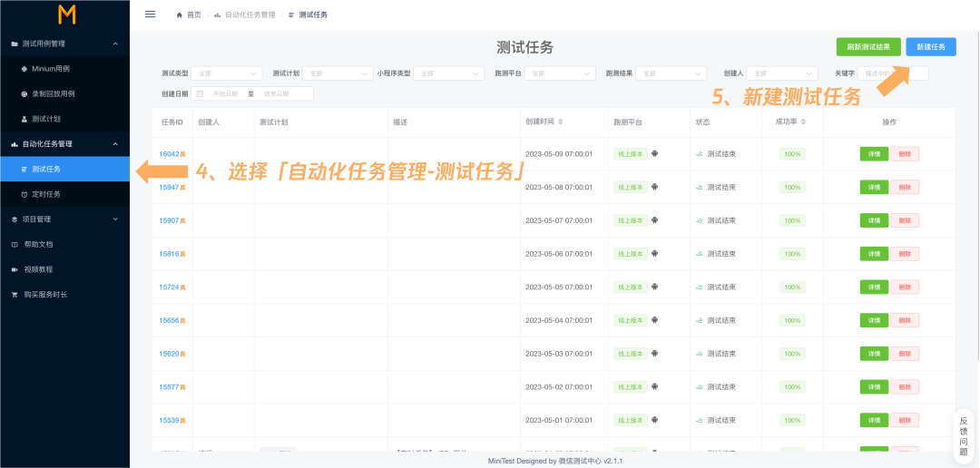The image size is (980, 468).
Task: Click 2023-05-03 07:00:01 timestamp cell
Action: tap(559, 354)
